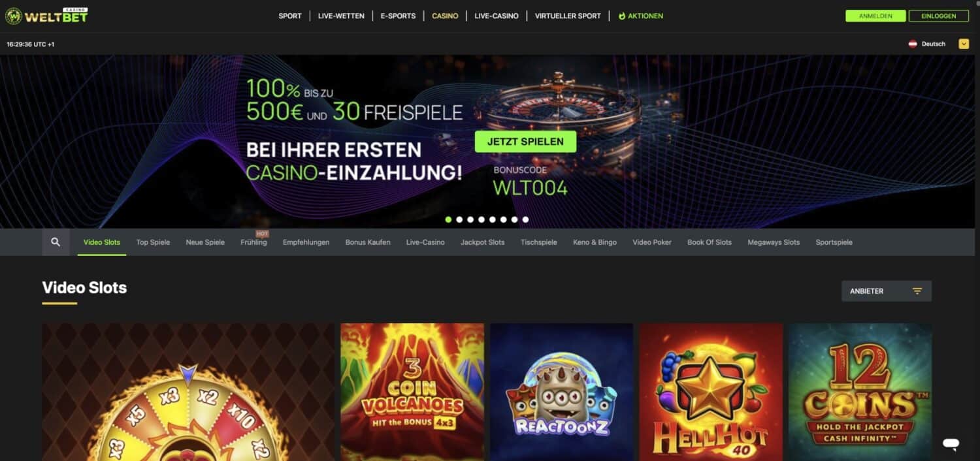Screen dimensions: 980x461
Task: Go to Live-Casino in top menu
Action: point(497,16)
